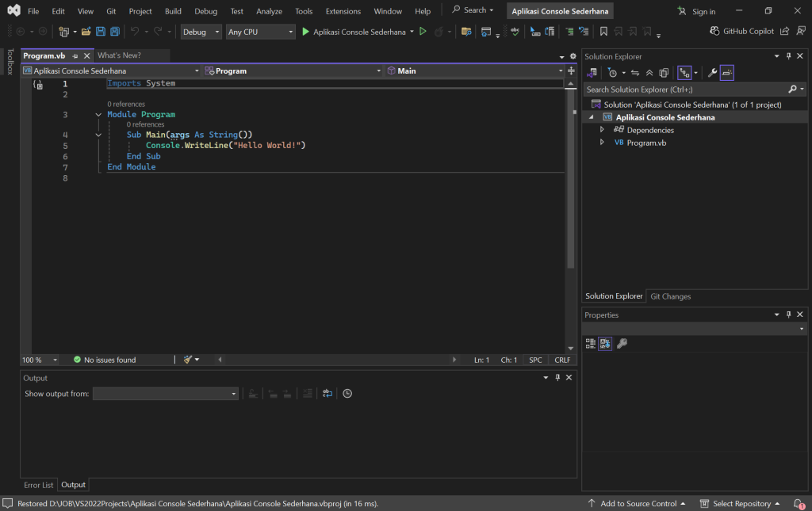Open the Debug configuration dropdown

(201, 32)
